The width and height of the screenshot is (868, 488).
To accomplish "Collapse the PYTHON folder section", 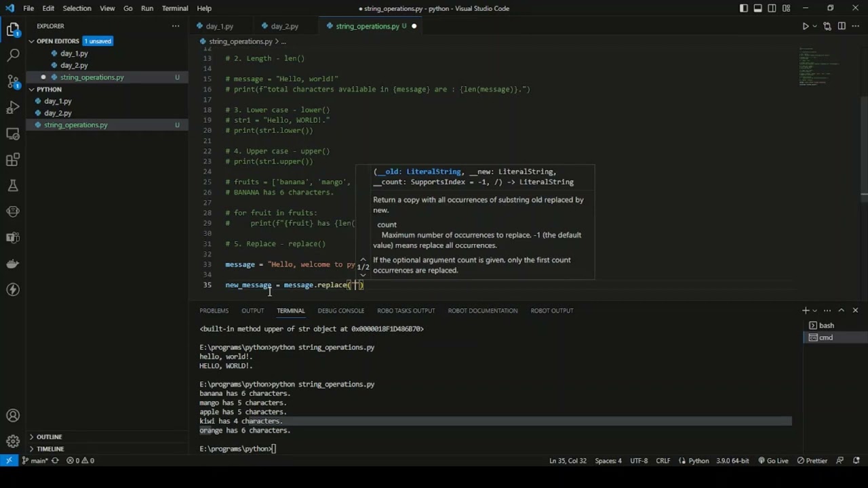I will tap(31, 89).
